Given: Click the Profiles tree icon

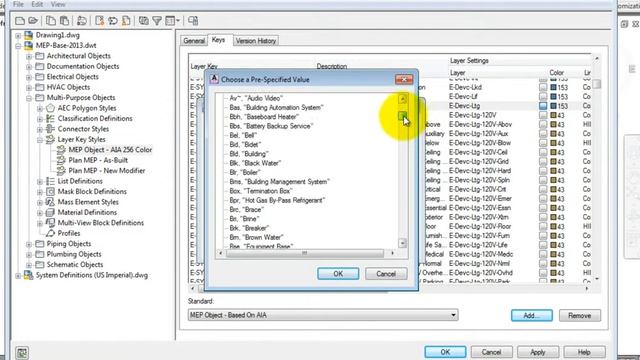Looking at the screenshot, I should point(50,233).
